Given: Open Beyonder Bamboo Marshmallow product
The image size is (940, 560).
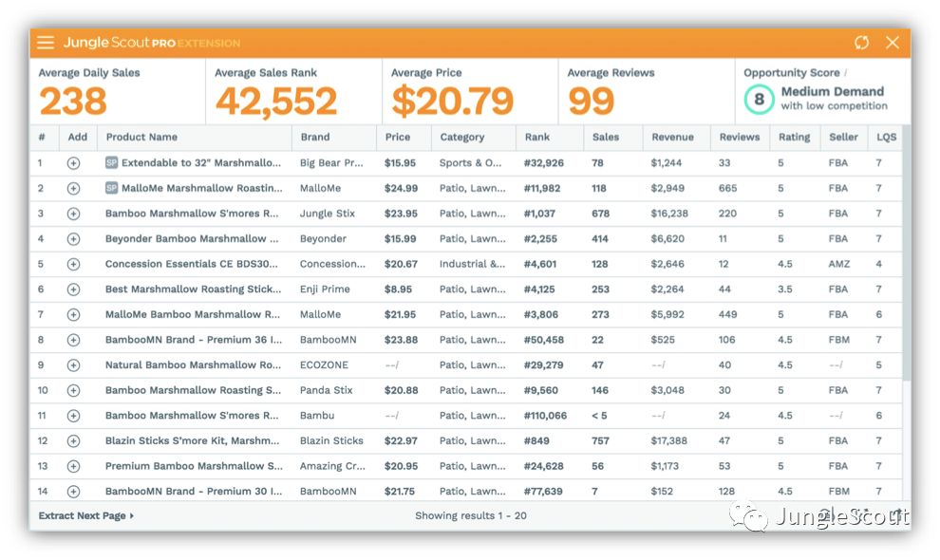Looking at the screenshot, I should tap(192, 238).
